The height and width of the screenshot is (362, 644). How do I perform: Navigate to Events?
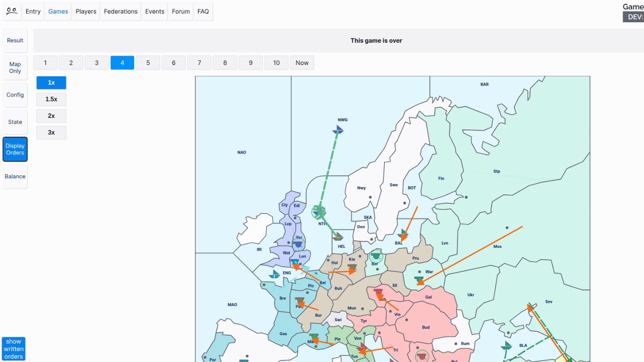pyautogui.click(x=155, y=11)
